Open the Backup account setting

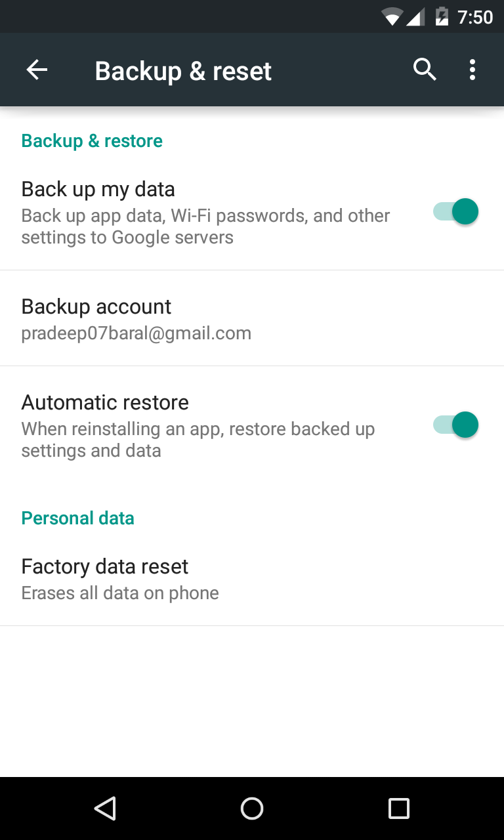(x=252, y=318)
